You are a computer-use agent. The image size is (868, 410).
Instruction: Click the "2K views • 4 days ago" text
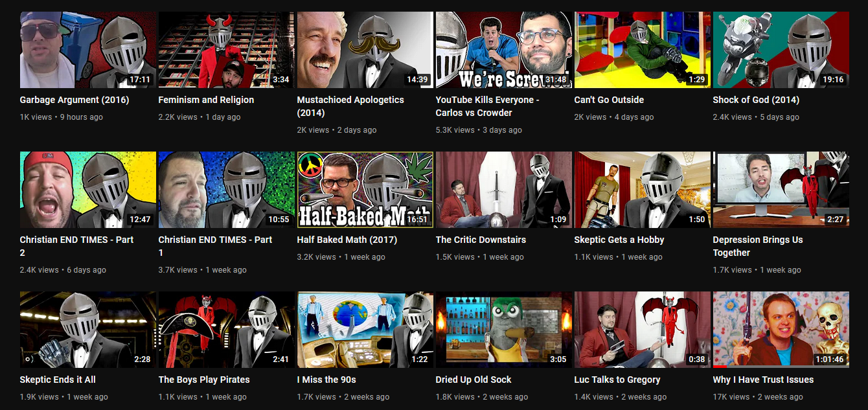tap(614, 117)
